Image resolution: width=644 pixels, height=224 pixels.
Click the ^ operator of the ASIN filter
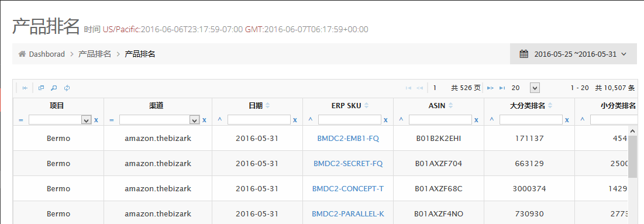(401, 120)
